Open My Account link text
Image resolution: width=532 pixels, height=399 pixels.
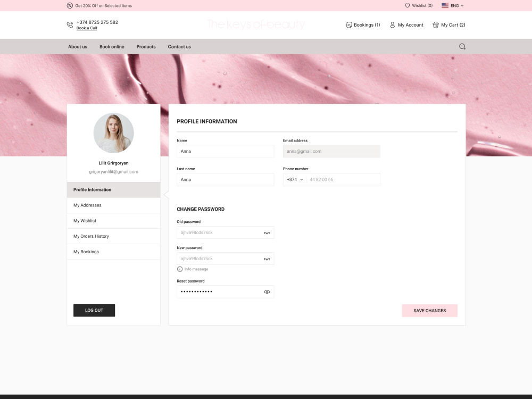[x=411, y=25]
